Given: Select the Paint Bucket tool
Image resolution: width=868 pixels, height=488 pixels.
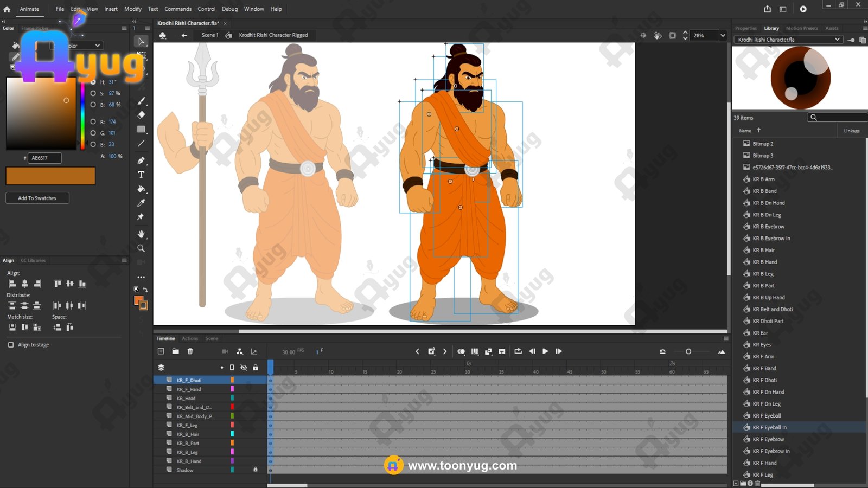Looking at the screenshot, I should pos(141,189).
